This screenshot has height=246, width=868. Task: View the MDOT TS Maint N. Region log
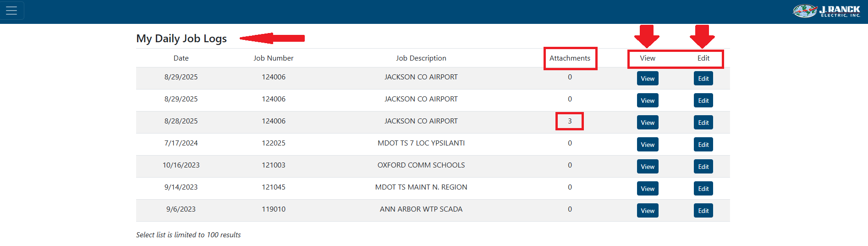point(647,189)
